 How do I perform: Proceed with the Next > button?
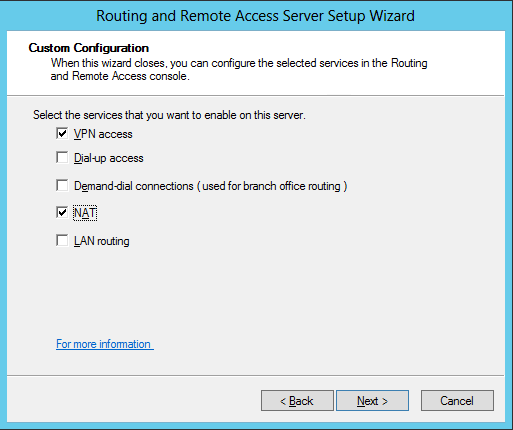coord(372,401)
